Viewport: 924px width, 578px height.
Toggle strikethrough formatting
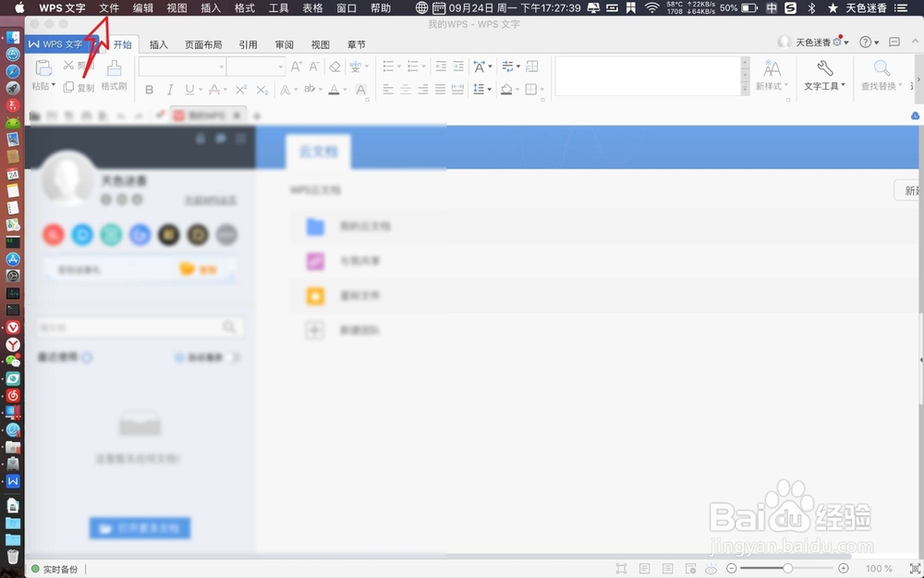point(214,88)
